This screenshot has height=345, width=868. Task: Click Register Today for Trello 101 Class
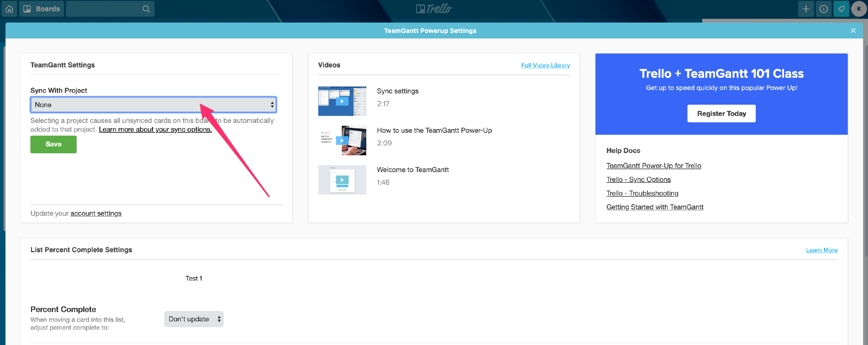tap(721, 114)
